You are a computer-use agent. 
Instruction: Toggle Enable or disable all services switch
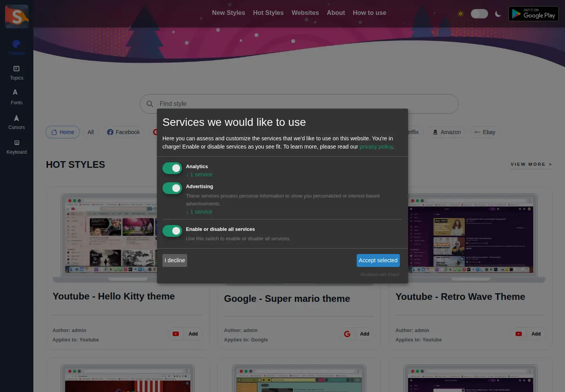point(172,231)
